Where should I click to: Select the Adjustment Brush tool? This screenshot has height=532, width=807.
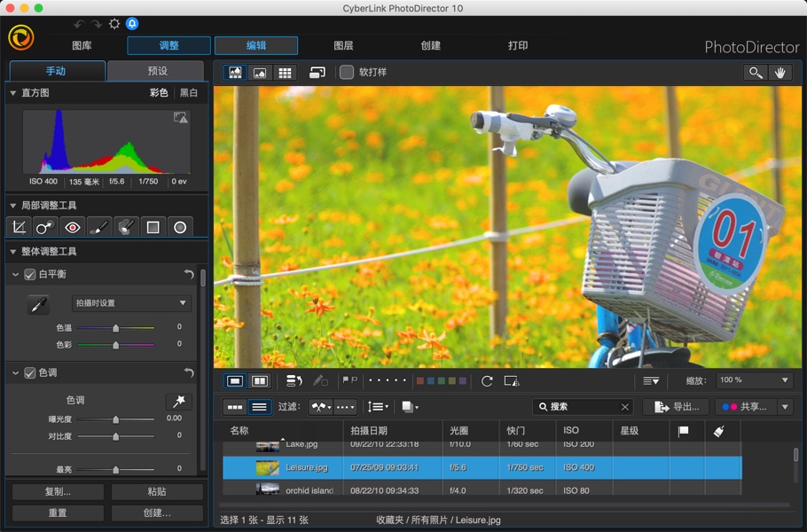(x=98, y=227)
